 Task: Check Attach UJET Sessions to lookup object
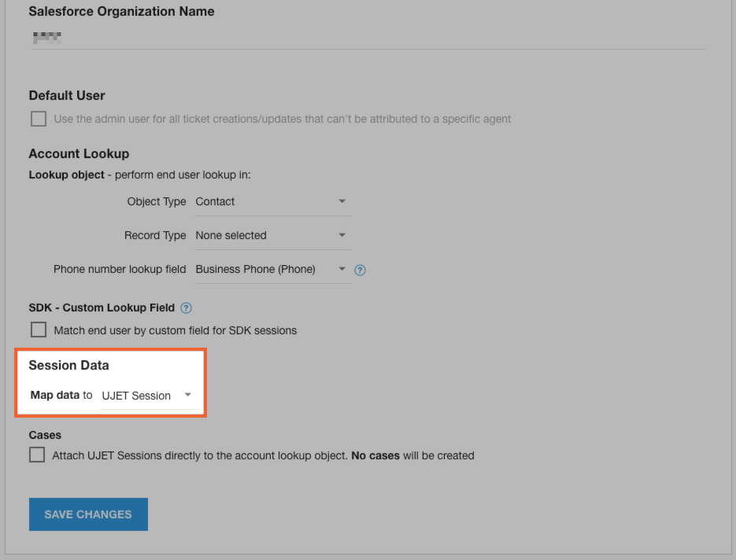click(x=37, y=455)
